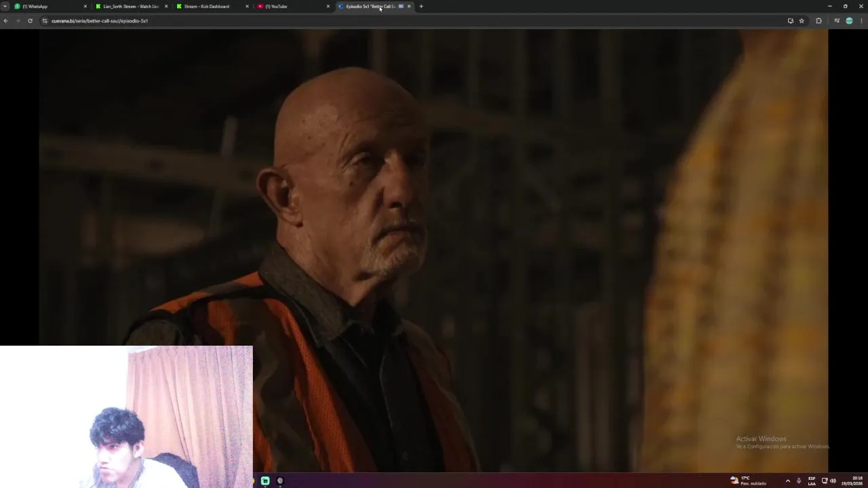Click the video player to pause playback
This screenshot has width=868, height=488.
[x=433, y=250]
